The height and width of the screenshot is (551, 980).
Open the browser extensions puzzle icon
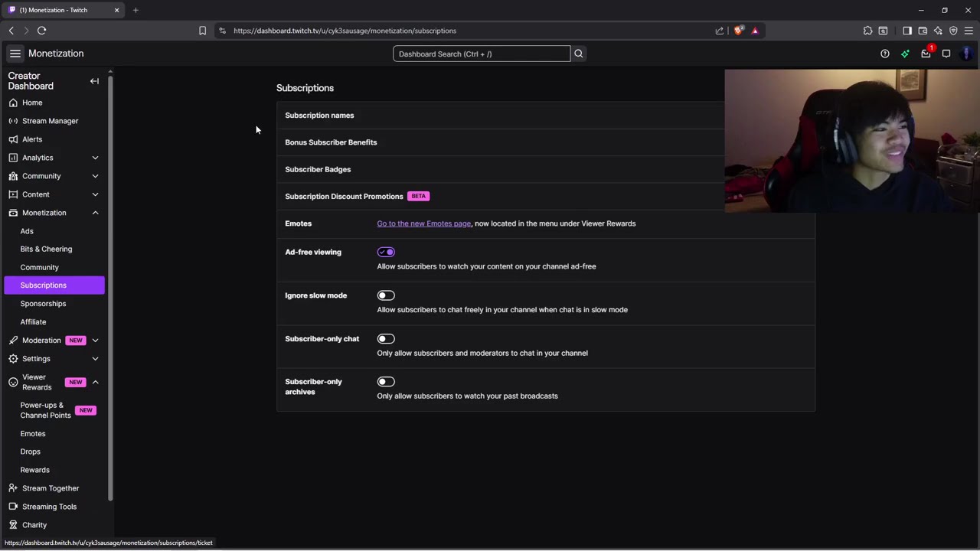pyautogui.click(x=867, y=31)
